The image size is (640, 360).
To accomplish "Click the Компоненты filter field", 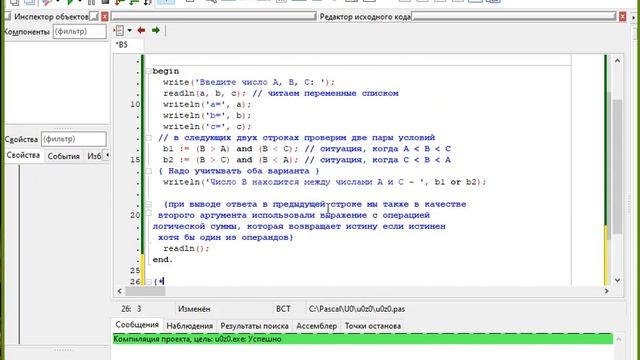I will 79,31.
